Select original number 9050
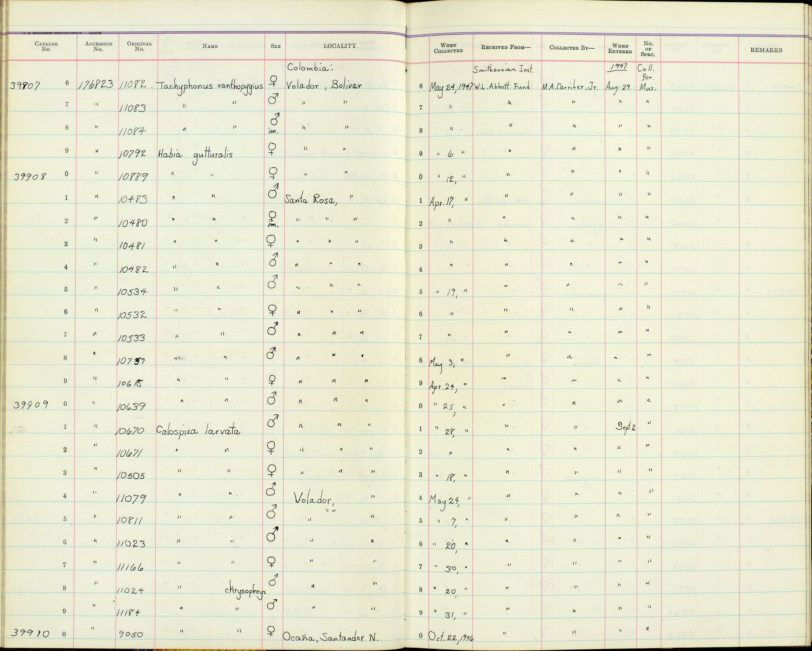The height and width of the screenshot is (651, 812). (x=131, y=634)
